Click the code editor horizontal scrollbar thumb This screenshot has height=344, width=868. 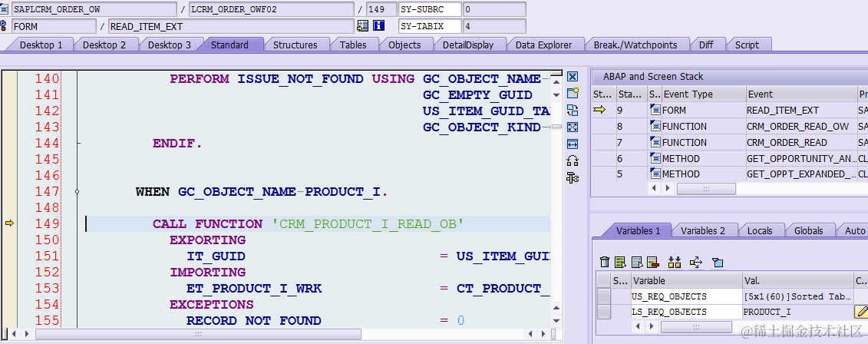point(198,334)
